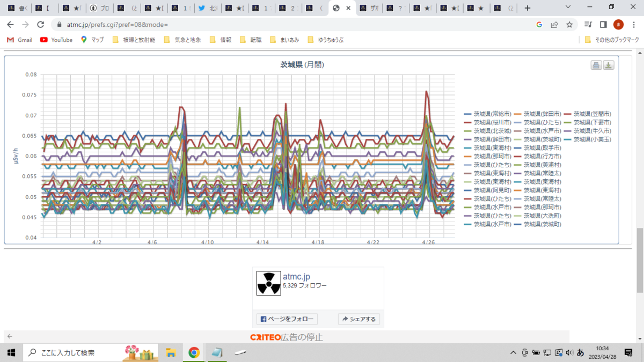The width and height of the screenshot is (644, 362).
Task: Open the 気象と地象 bookmarks folder
Action: point(182,40)
